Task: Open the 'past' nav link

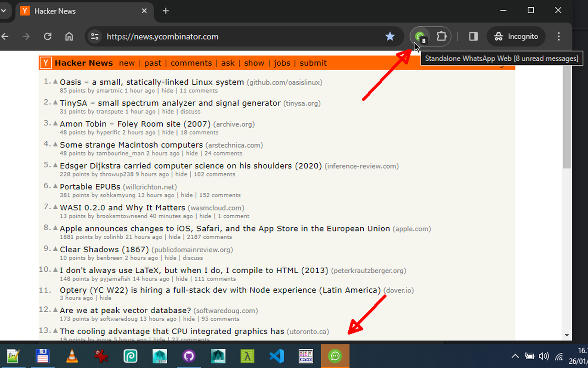Action: (x=153, y=63)
